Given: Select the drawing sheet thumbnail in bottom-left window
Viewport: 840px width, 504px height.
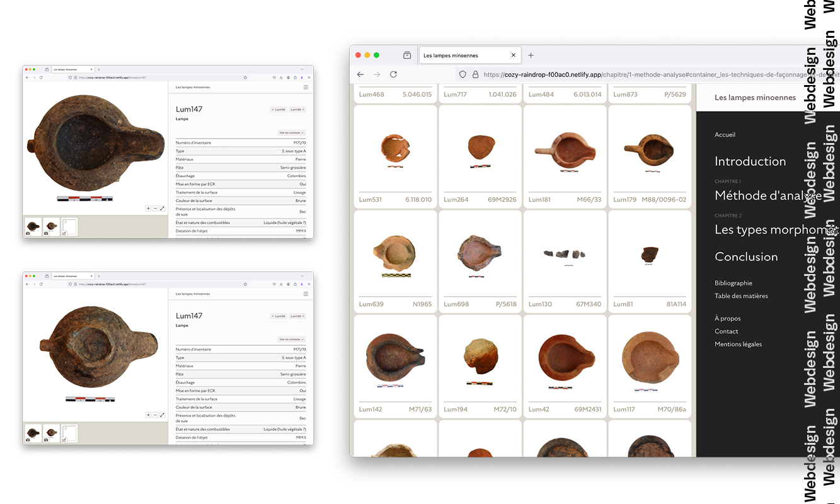Looking at the screenshot, I should point(69,433).
